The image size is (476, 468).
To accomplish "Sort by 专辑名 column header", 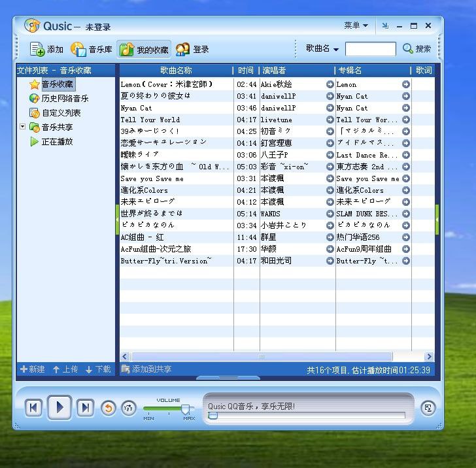I will coord(373,71).
